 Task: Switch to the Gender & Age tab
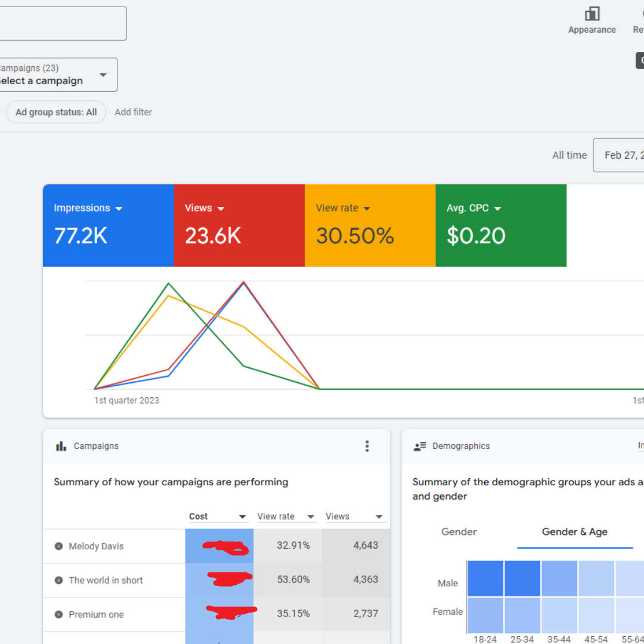(x=574, y=532)
